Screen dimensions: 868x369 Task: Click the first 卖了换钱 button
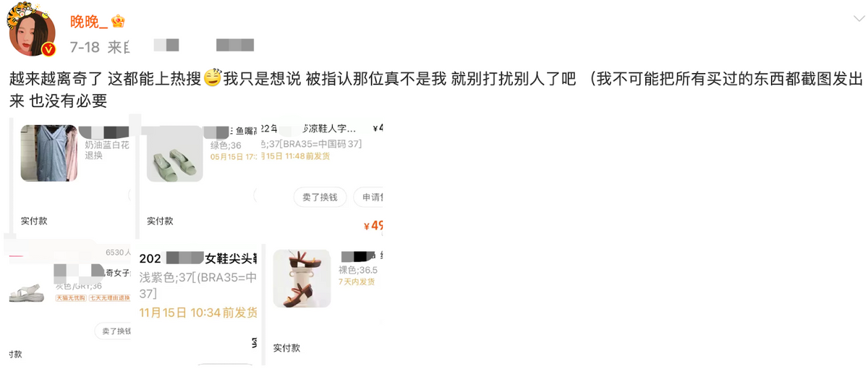tap(320, 197)
